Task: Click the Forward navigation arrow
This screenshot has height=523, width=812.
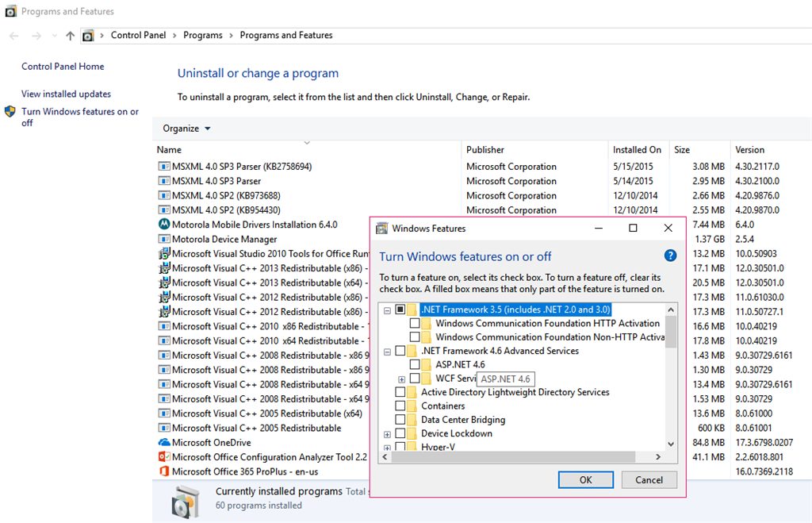Action: pos(36,36)
